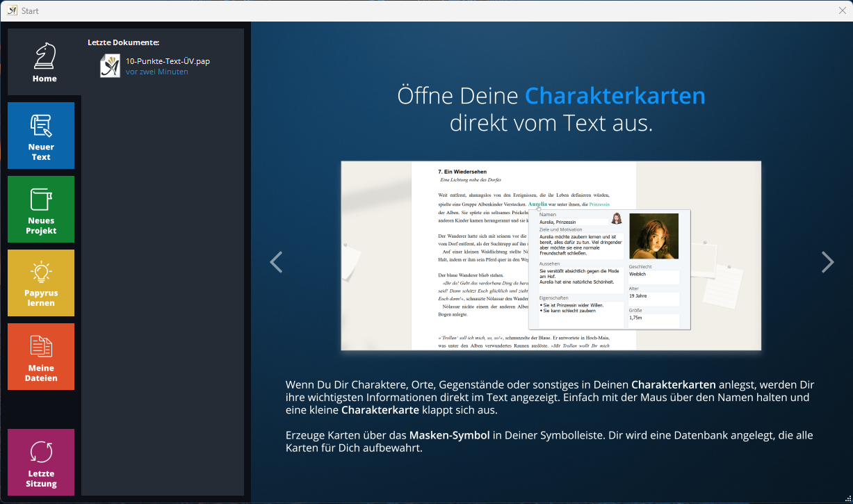Click the Papyrus app icon in title bar
This screenshot has height=504, width=853.
point(12,10)
